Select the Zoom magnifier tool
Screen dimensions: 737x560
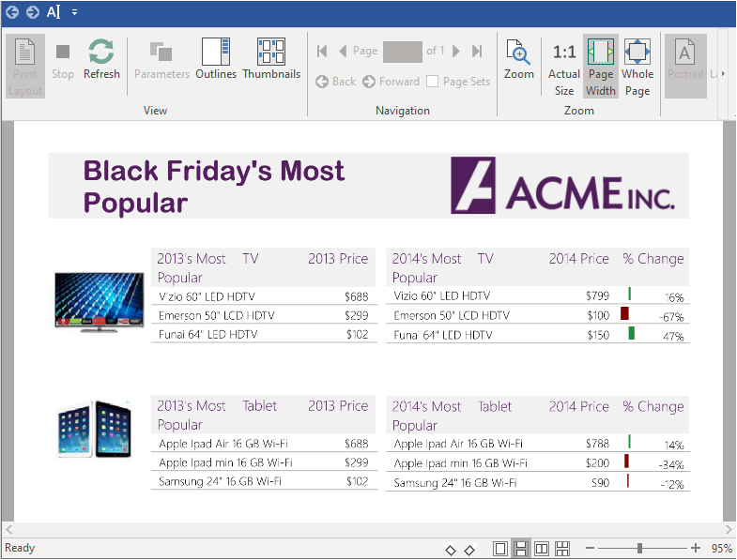pyautogui.click(x=518, y=59)
